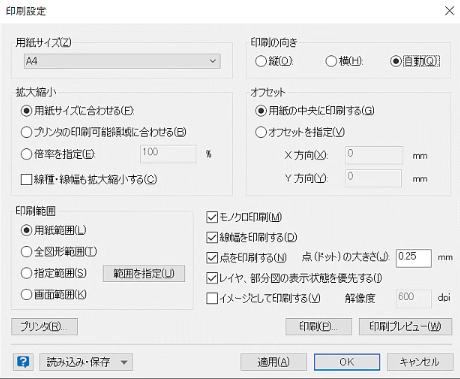The height and width of the screenshot is (379, 460).
Task: Click the Y方向 offset input field
Action: pos(374,178)
